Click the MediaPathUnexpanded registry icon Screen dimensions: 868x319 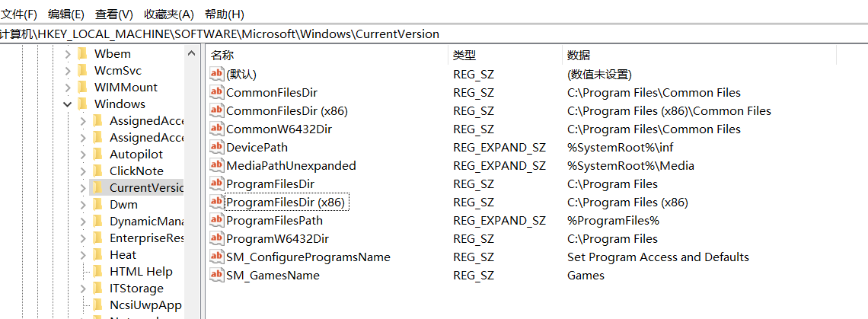tap(217, 166)
